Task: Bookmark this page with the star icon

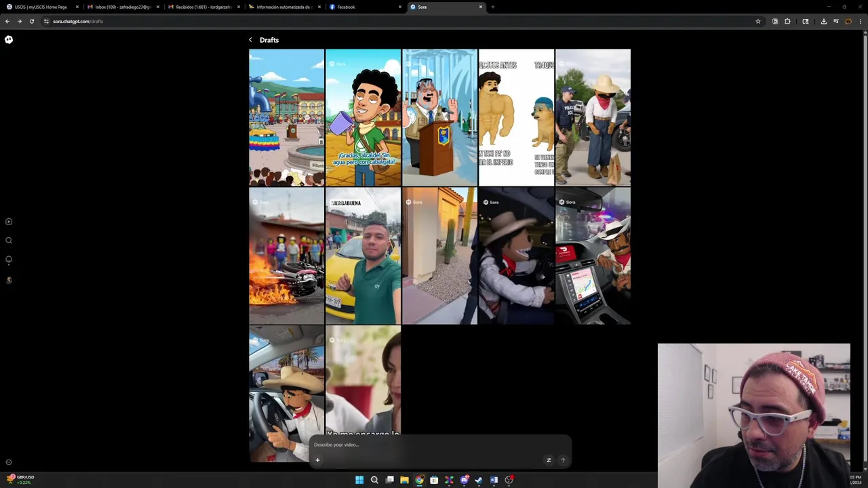Action: tap(758, 21)
